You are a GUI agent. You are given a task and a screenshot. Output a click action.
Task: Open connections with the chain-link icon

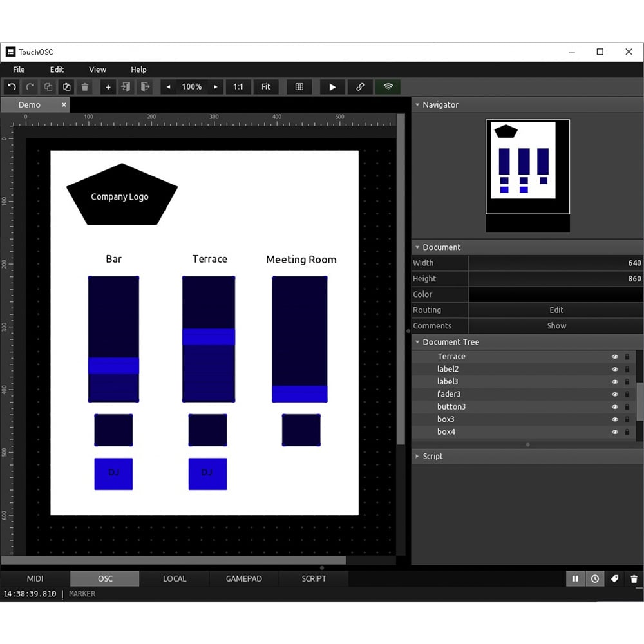(x=360, y=87)
